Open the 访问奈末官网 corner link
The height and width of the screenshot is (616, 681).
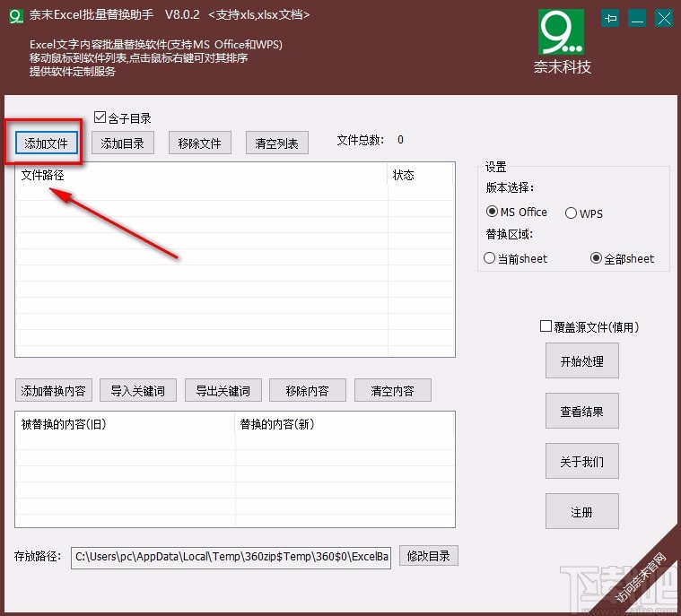[640, 577]
